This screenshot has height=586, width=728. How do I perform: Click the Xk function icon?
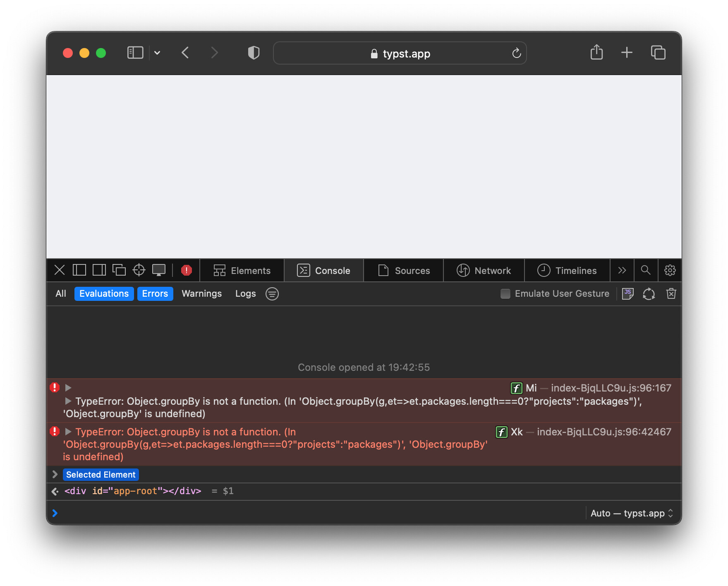(501, 432)
